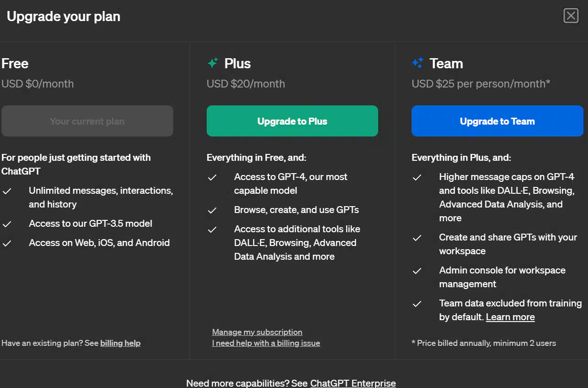588x388 pixels.
Task: Click checkmark beside Browse, create, and use GPTs
Action: 212,210
